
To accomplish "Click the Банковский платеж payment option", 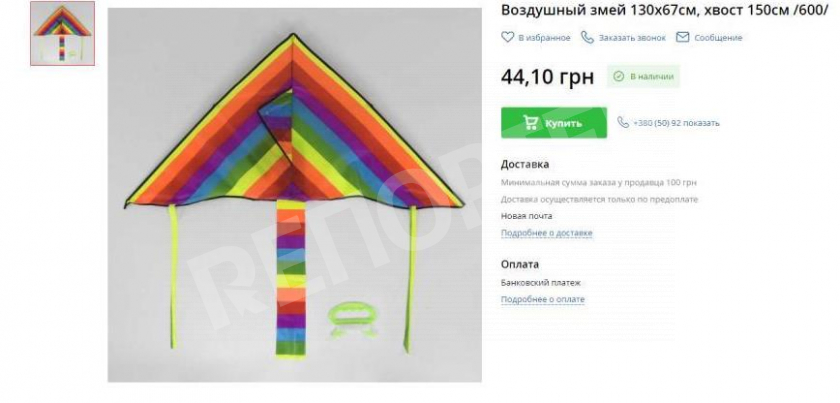I will coord(541,283).
